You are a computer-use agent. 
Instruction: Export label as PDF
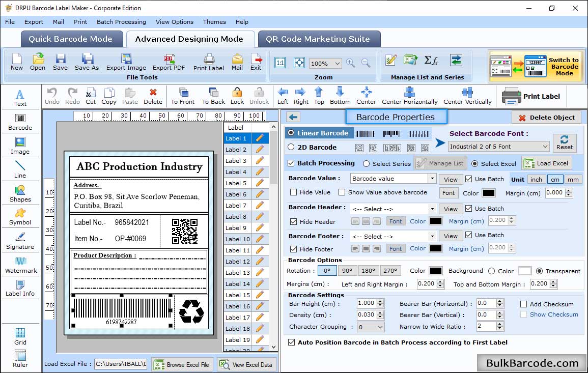[x=169, y=62]
